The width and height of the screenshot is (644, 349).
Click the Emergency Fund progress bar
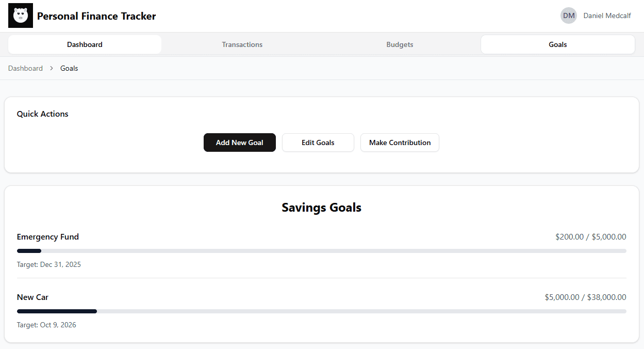click(x=321, y=251)
